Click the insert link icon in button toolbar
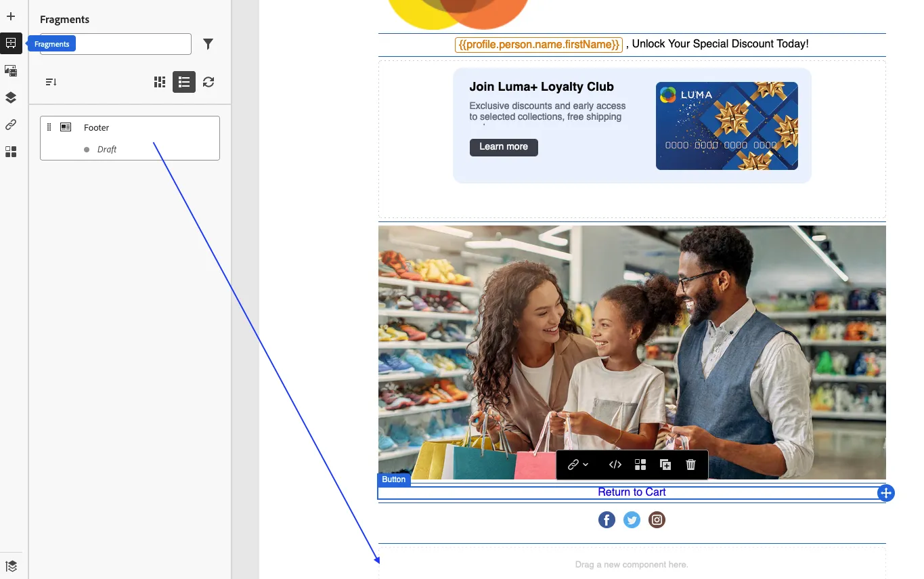This screenshot has height=579, width=924. tap(573, 465)
